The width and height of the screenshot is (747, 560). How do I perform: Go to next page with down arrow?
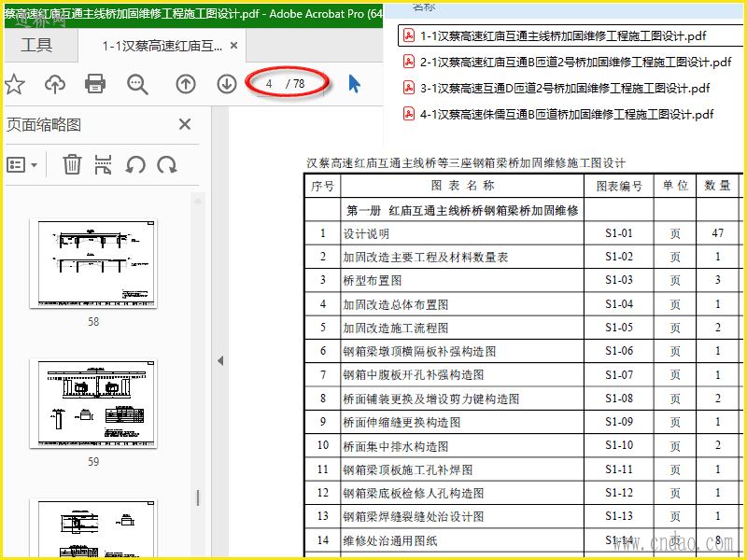227,84
